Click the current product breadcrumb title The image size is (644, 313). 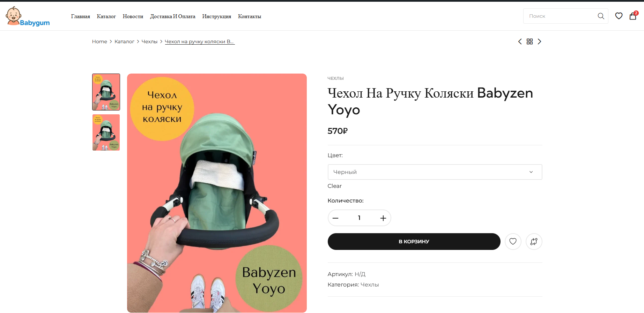point(199,41)
